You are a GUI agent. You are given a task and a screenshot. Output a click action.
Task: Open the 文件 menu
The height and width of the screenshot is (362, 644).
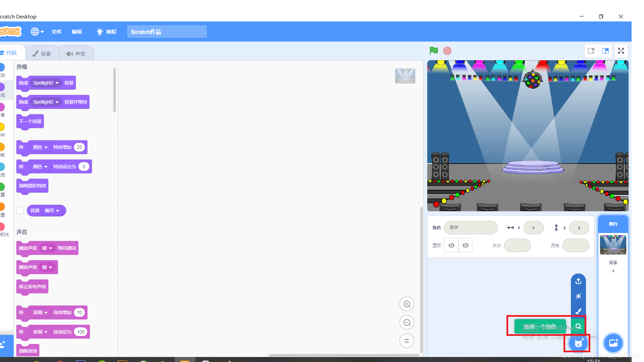coord(56,32)
